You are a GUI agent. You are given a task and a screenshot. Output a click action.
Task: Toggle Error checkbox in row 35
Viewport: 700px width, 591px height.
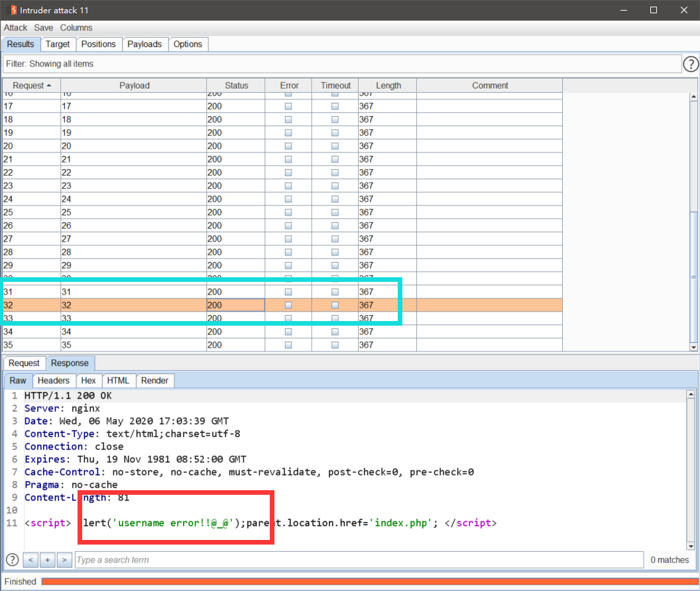[288, 345]
